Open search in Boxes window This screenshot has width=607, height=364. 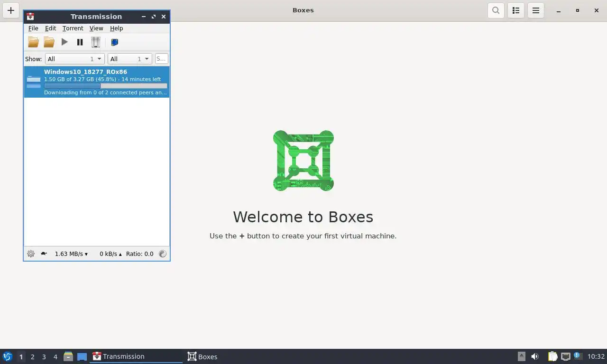point(496,10)
